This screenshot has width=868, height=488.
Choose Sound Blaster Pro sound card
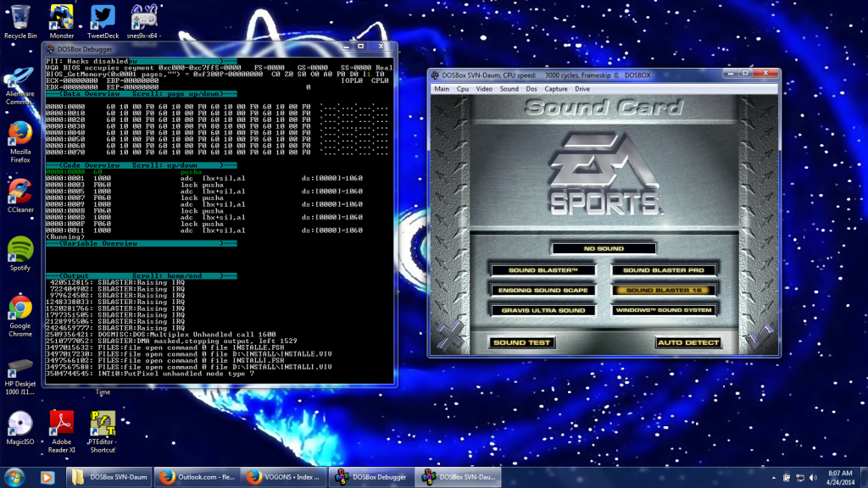click(x=664, y=270)
